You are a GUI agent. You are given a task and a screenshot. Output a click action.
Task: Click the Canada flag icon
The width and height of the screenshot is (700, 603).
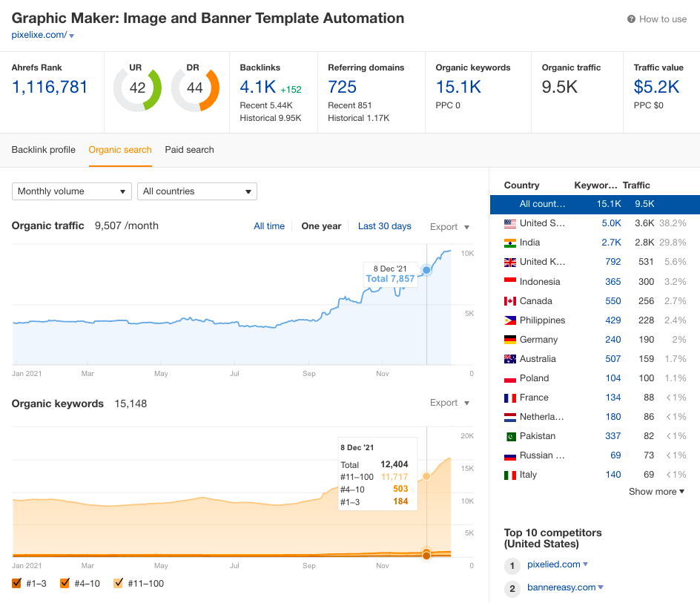(x=510, y=301)
